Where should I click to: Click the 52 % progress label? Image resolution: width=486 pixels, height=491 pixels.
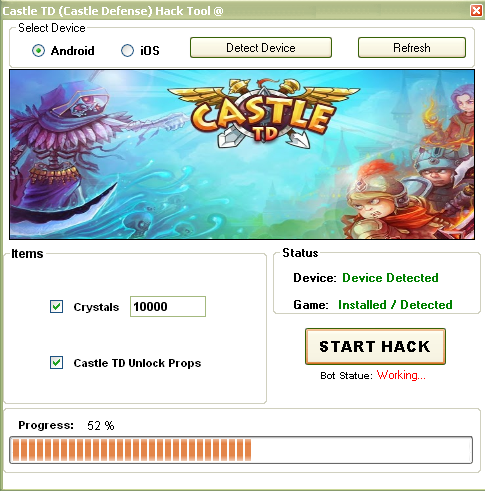point(101,426)
